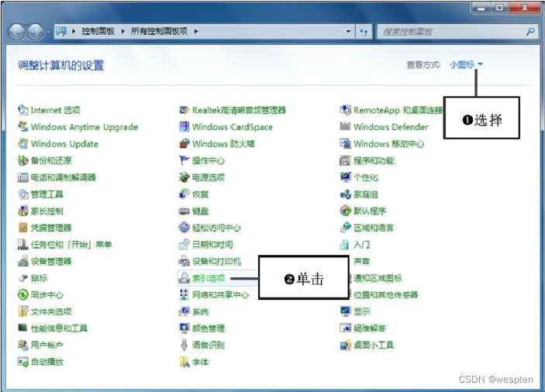Open the 恢复 link
The image size is (545, 392).
pyautogui.click(x=200, y=194)
